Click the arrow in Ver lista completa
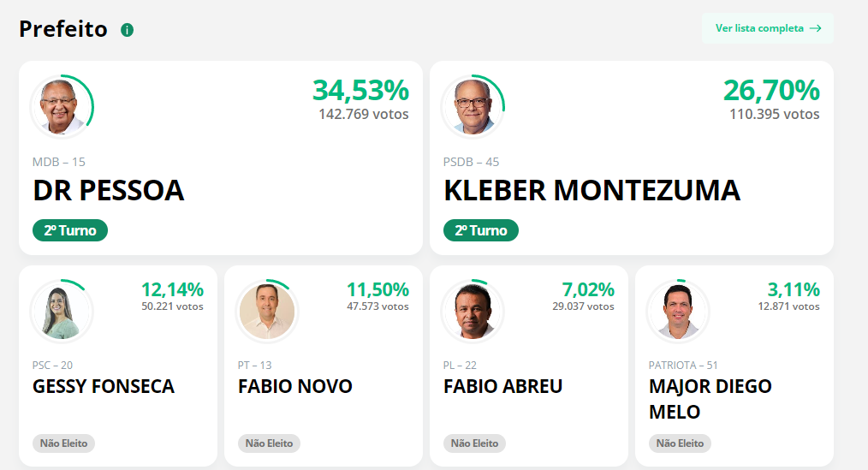Viewport: 868px width, 470px height. tap(816, 28)
